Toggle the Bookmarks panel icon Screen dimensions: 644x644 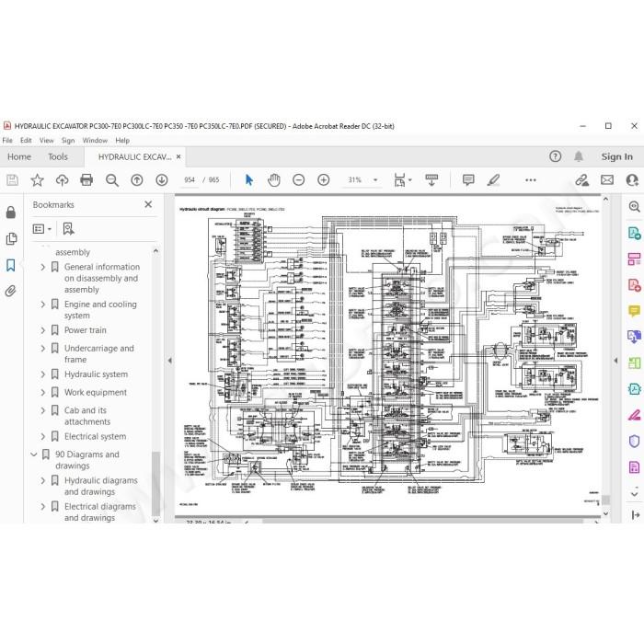point(11,265)
